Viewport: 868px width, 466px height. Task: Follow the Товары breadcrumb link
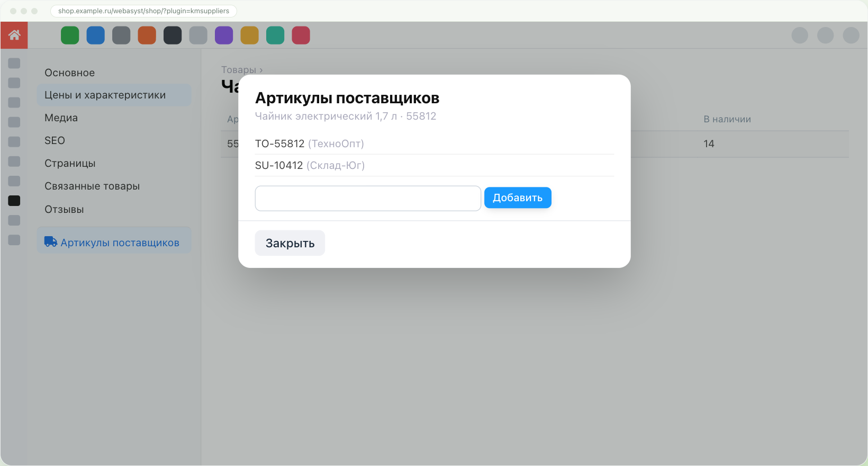pos(239,70)
